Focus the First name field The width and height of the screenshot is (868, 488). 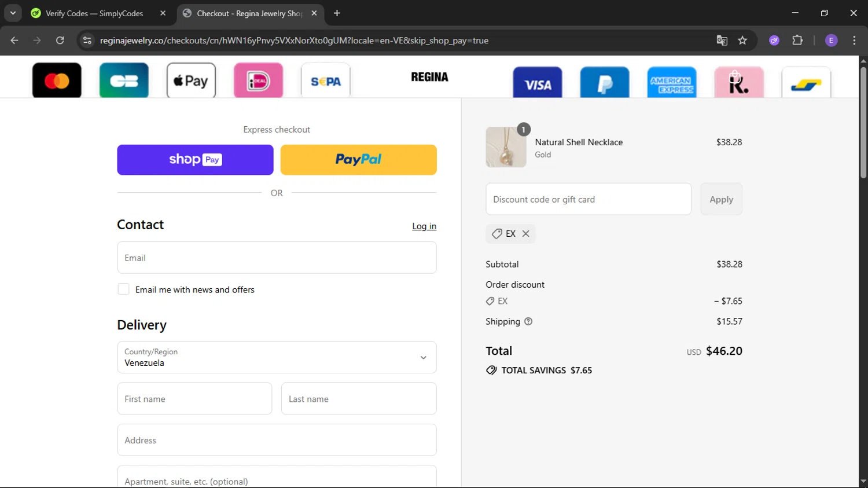(194, 398)
